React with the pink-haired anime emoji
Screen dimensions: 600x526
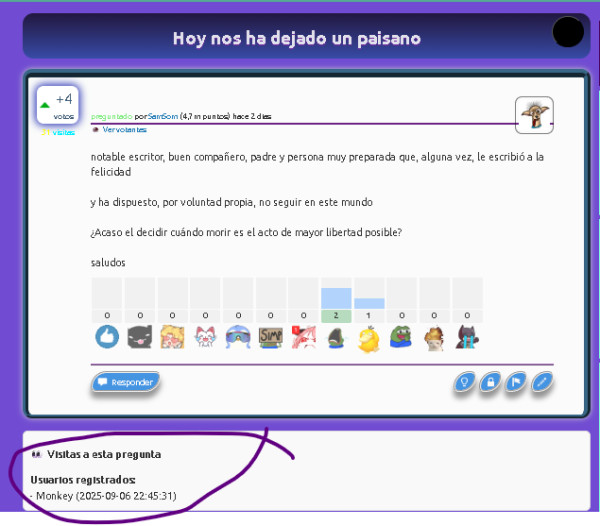tap(303, 337)
